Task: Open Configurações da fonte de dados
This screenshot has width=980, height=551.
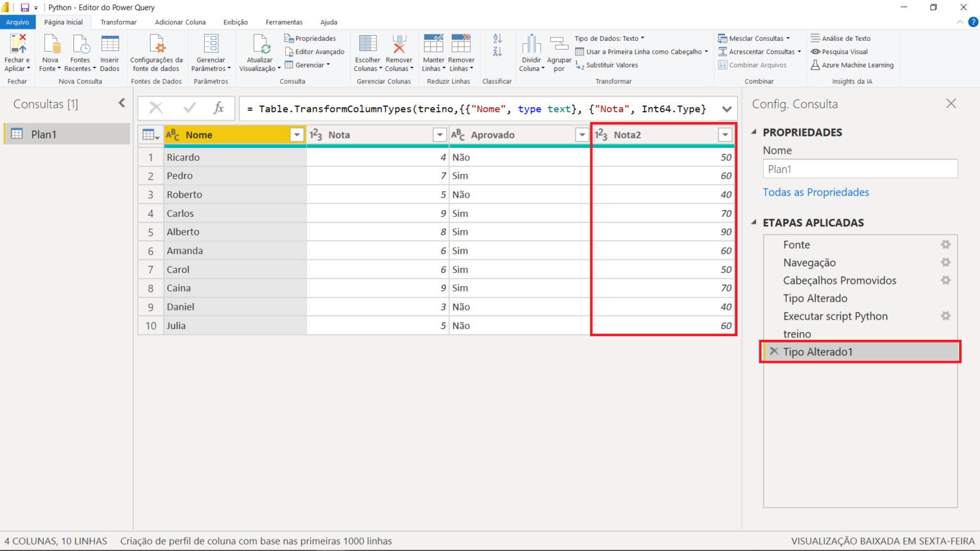Action: [x=156, y=54]
